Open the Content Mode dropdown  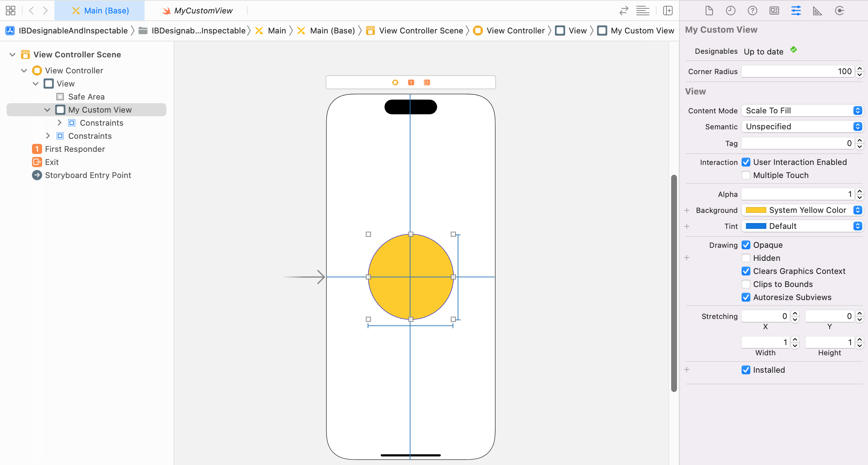[802, 110]
